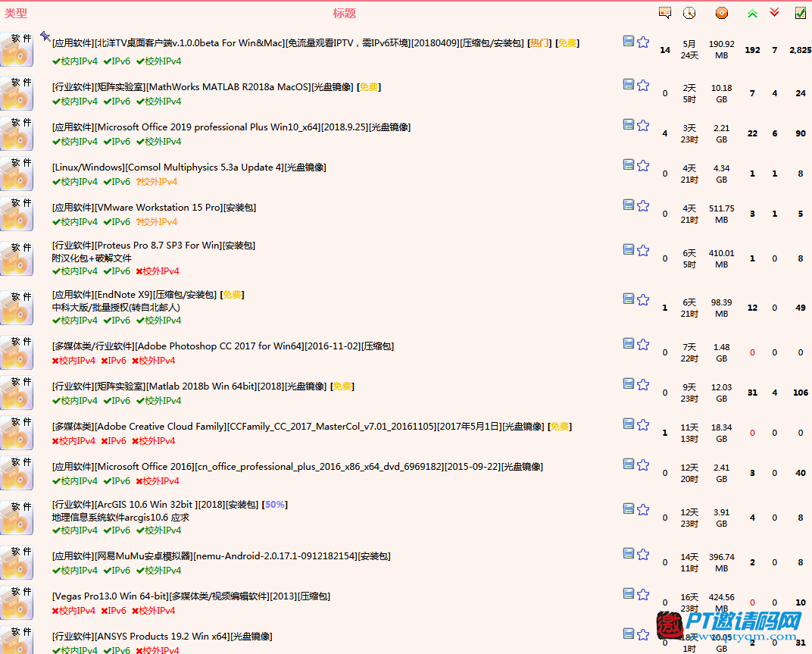
Task: Click comment count 4 on Office 2019
Action: pyautogui.click(x=665, y=133)
